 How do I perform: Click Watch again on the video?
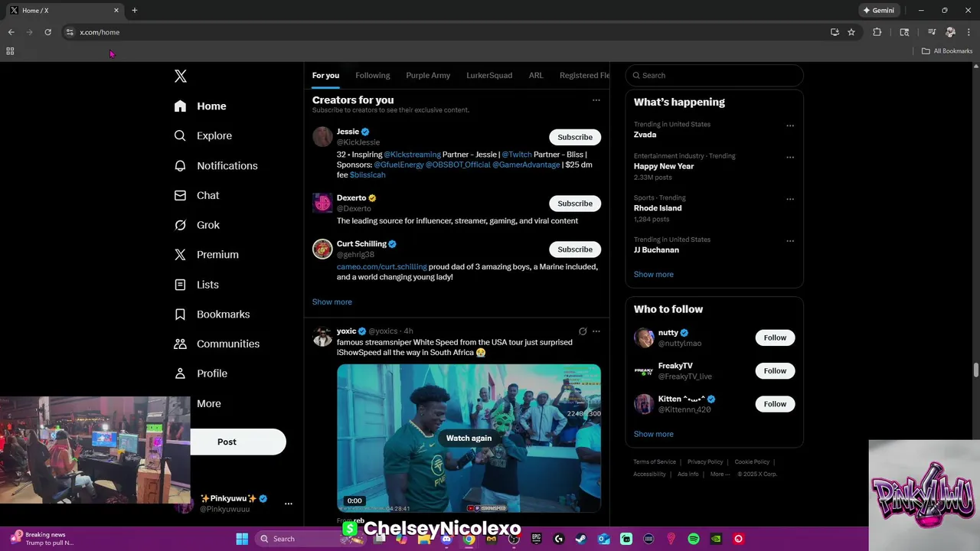pos(469,439)
